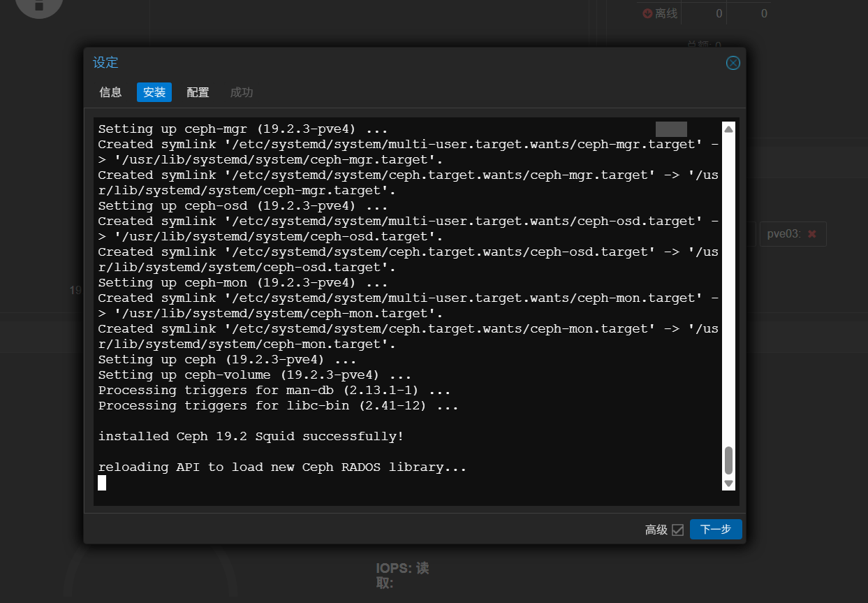Click the 下一步 button

(x=716, y=530)
